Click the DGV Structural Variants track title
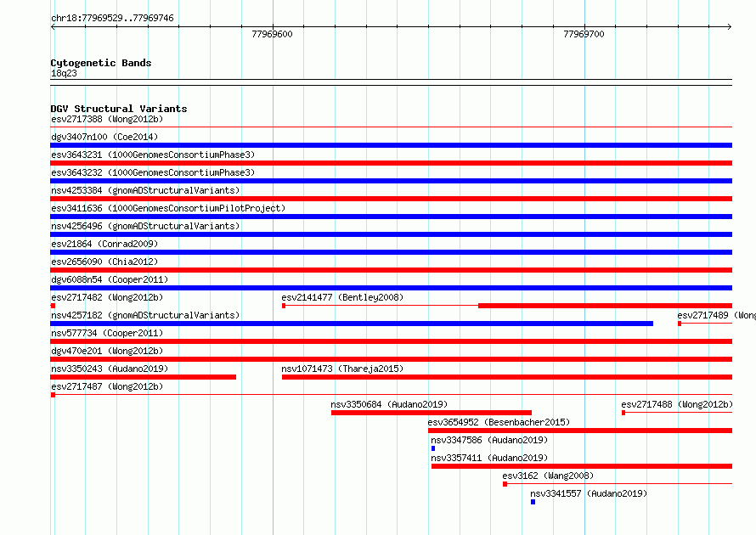This screenshot has width=756, height=535. pyautogui.click(x=119, y=109)
